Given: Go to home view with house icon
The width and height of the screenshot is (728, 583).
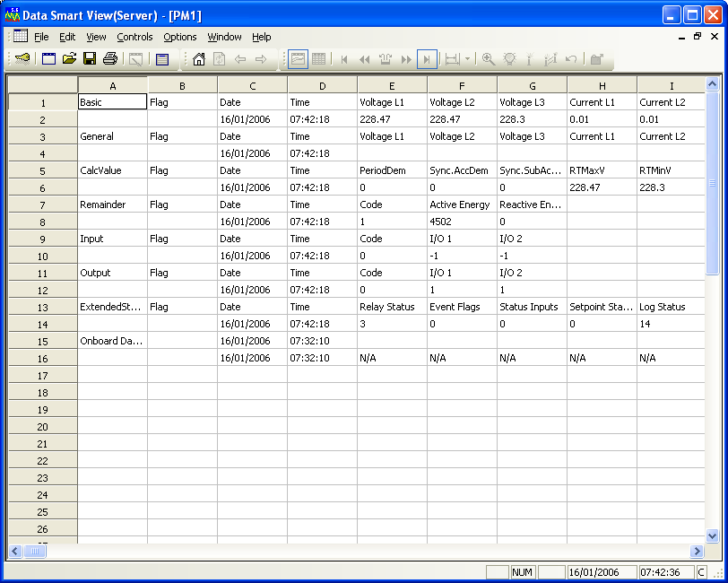Looking at the screenshot, I should pos(199,59).
